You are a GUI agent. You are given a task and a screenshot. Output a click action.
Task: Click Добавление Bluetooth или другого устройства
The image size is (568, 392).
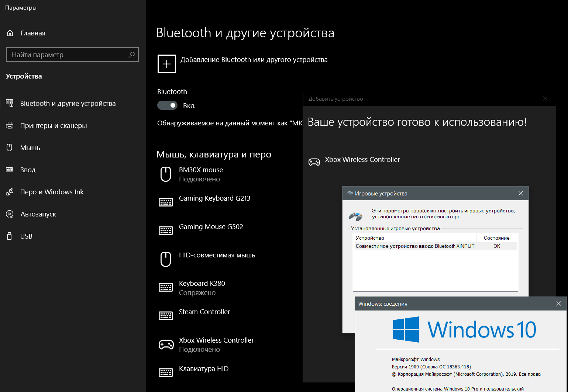(x=254, y=60)
